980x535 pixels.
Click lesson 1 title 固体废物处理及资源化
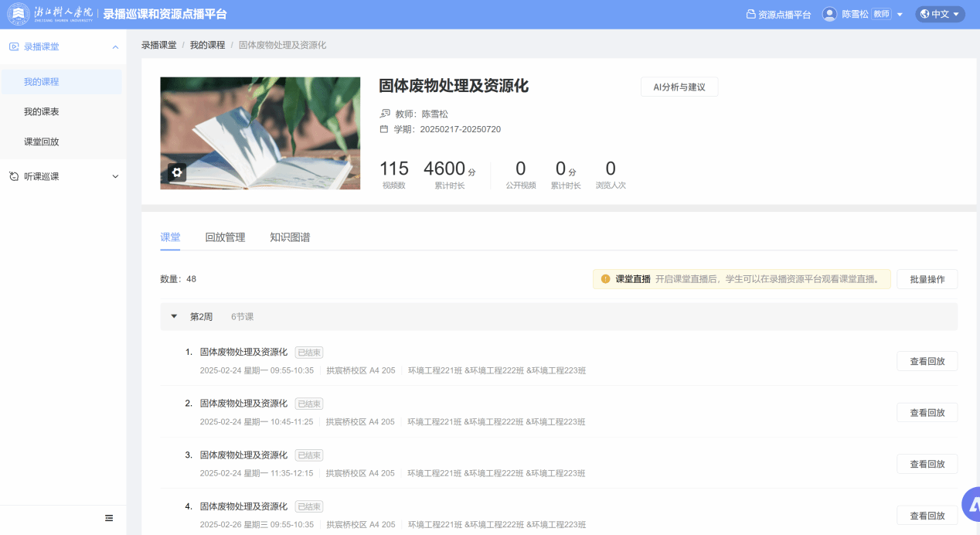(x=243, y=352)
